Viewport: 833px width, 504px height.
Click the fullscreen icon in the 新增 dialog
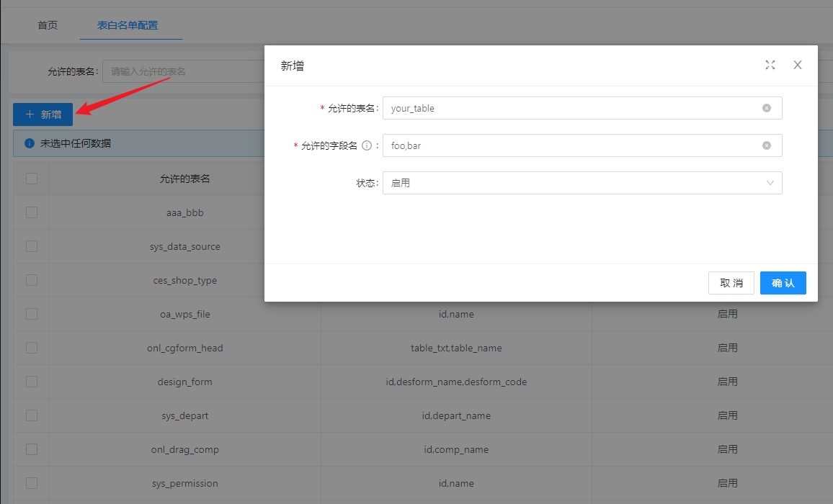coord(770,65)
